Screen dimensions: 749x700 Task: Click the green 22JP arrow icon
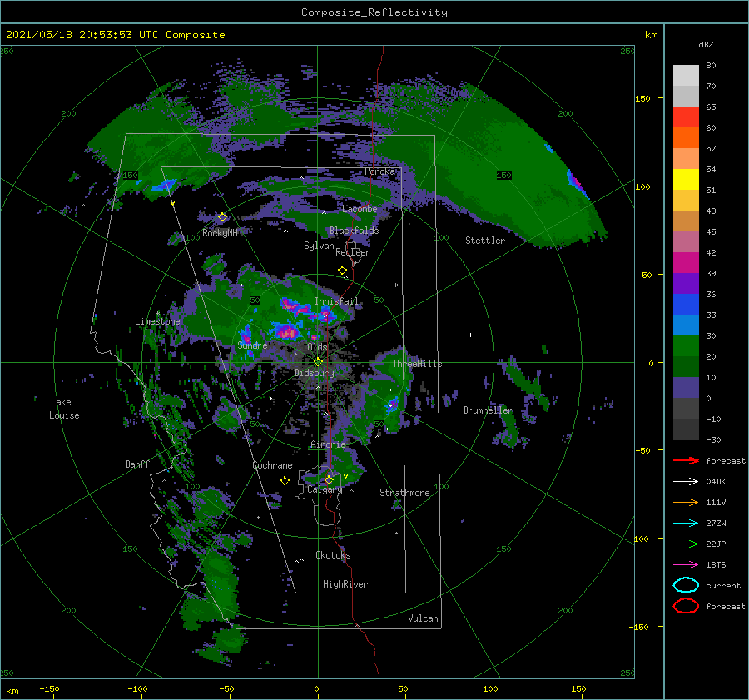[x=686, y=544]
